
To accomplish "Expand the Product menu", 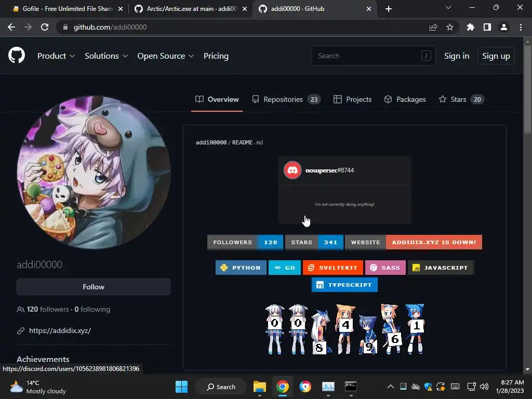I will pyautogui.click(x=56, y=56).
